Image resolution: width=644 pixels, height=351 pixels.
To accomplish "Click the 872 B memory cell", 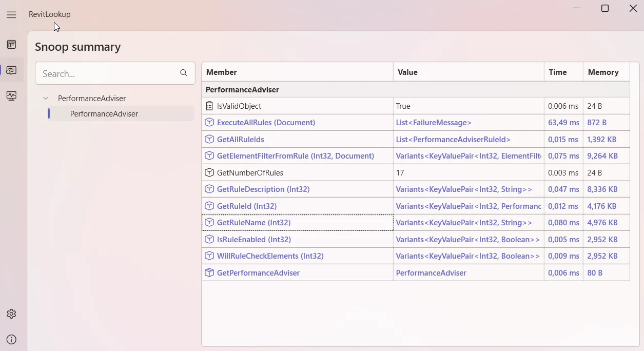I will coord(606,123).
